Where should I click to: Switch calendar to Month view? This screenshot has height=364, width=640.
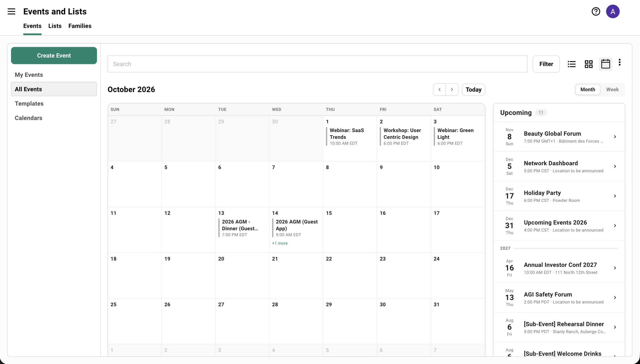(x=588, y=89)
